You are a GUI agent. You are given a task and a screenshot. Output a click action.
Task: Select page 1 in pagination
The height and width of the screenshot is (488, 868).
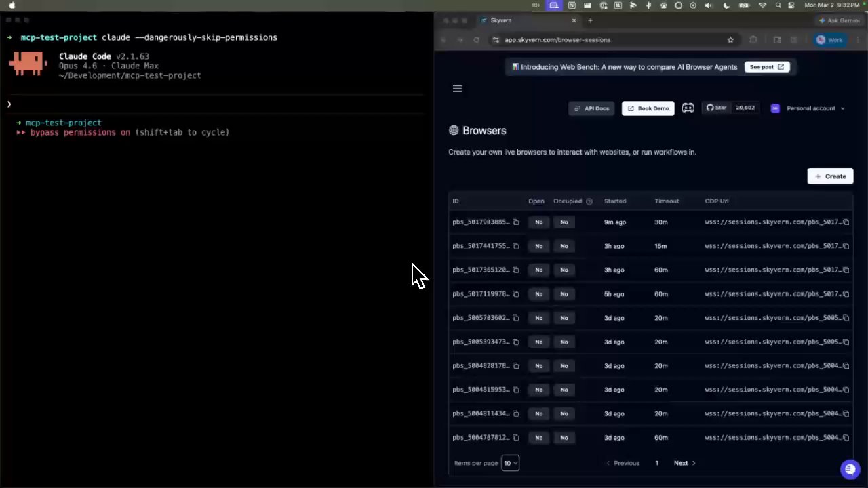pos(656,463)
